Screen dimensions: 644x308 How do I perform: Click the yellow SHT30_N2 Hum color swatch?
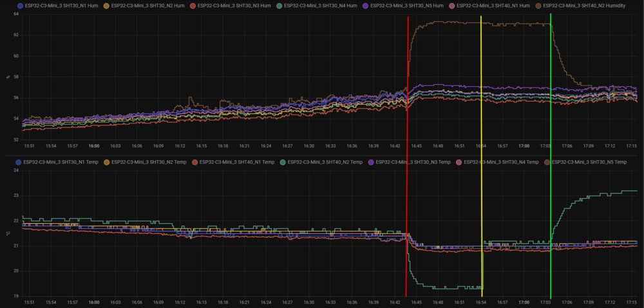[x=106, y=6]
